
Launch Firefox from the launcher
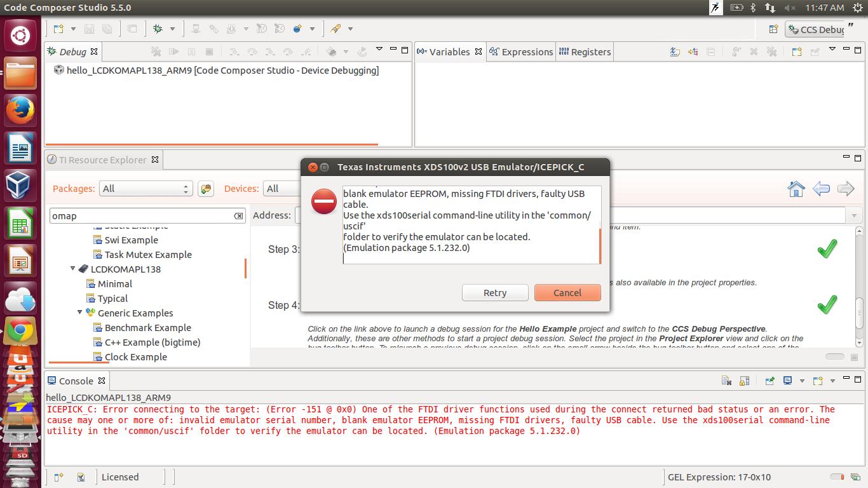click(20, 111)
